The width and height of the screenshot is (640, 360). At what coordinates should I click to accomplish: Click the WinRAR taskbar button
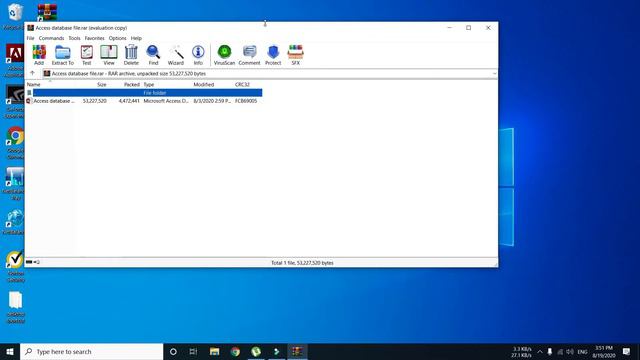tap(297, 351)
